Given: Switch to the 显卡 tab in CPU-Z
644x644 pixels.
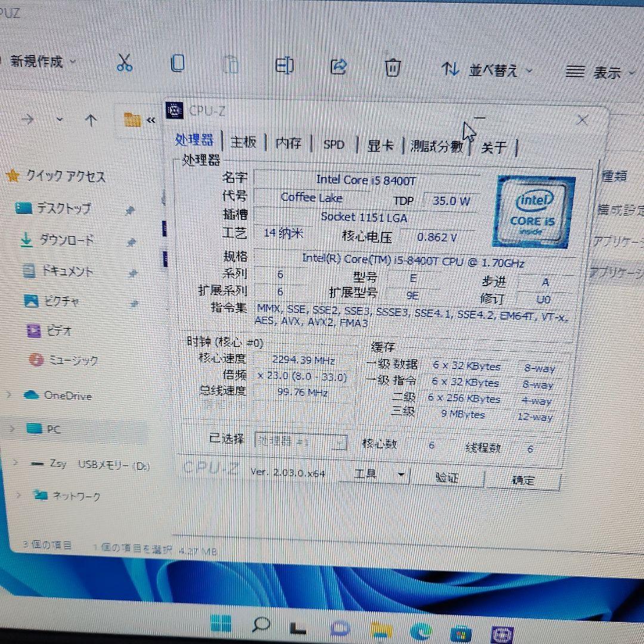Looking at the screenshot, I should pyautogui.click(x=380, y=145).
